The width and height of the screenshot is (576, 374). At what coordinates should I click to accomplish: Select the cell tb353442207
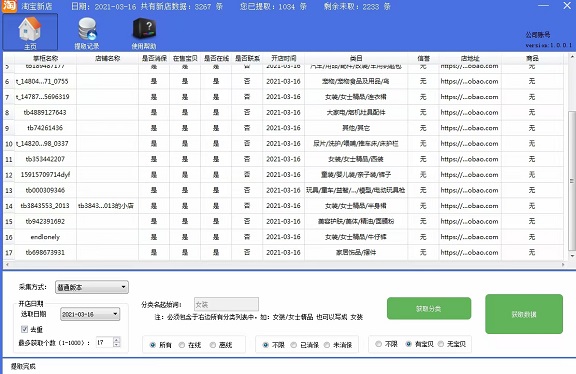[45, 159]
